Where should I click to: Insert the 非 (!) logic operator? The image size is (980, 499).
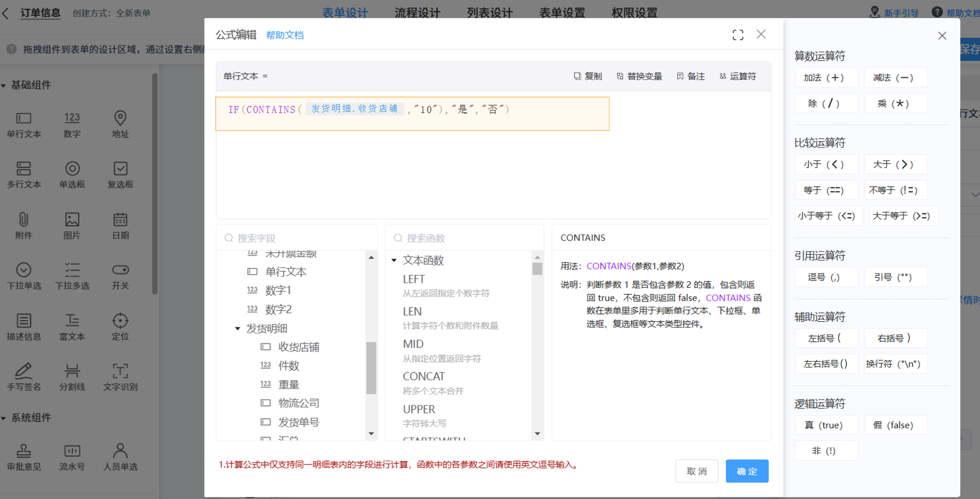pos(826,451)
